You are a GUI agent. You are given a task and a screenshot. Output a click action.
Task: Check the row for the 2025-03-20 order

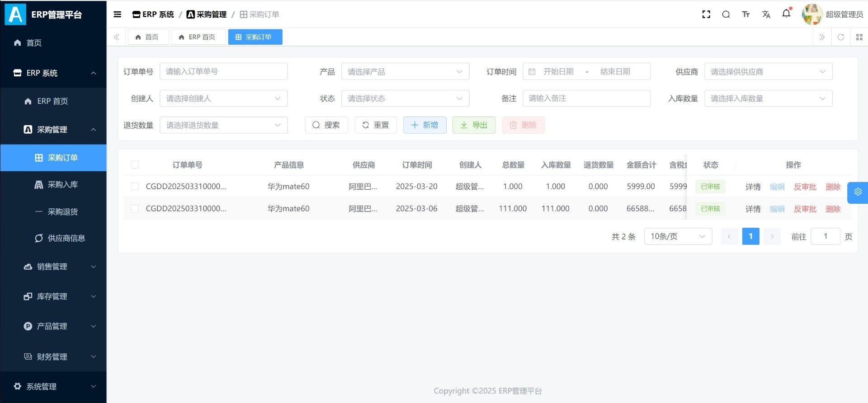coord(135,187)
